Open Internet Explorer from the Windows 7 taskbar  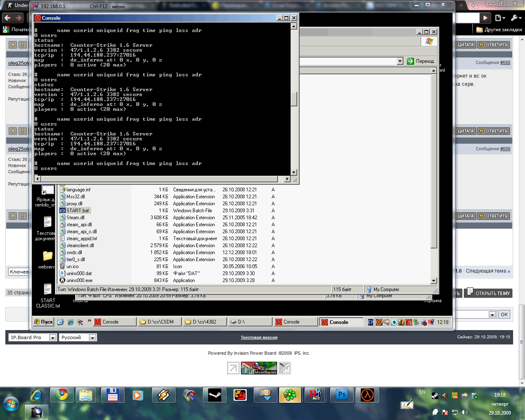pyautogui.click(x=37, y=395)
